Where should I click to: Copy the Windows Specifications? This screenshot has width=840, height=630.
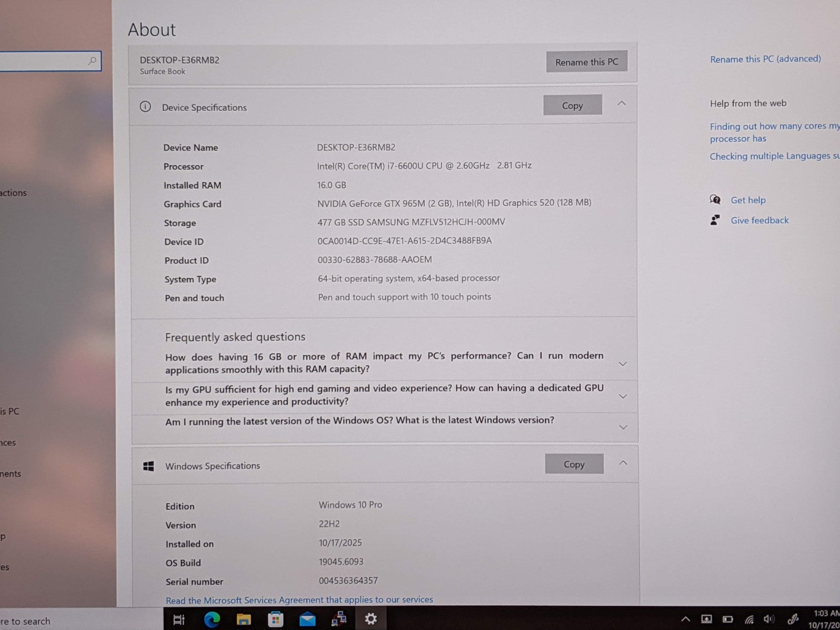pyautogui.click(x=574, y=464)
